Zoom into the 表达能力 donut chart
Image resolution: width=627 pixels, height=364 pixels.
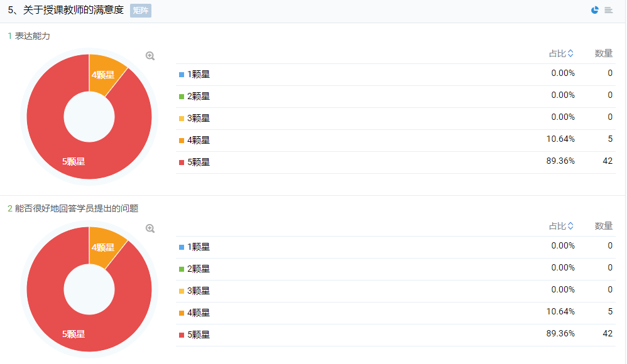point(150,56)
